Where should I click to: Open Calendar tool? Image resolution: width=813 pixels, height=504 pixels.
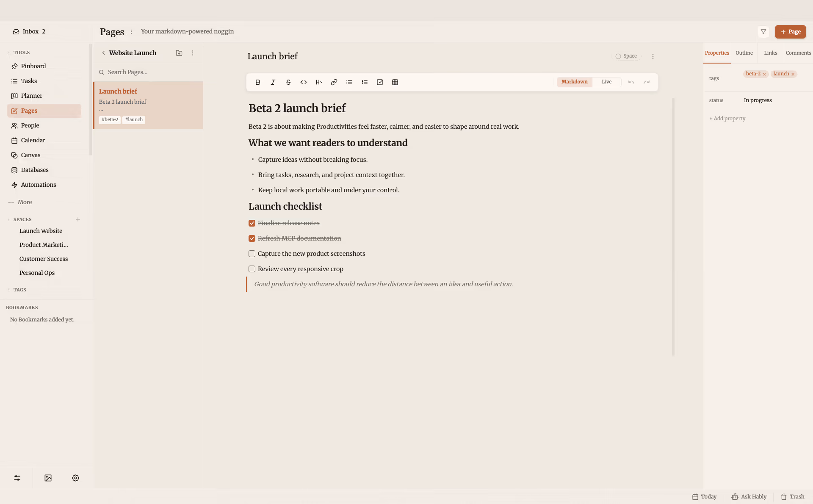click(44, 140)
